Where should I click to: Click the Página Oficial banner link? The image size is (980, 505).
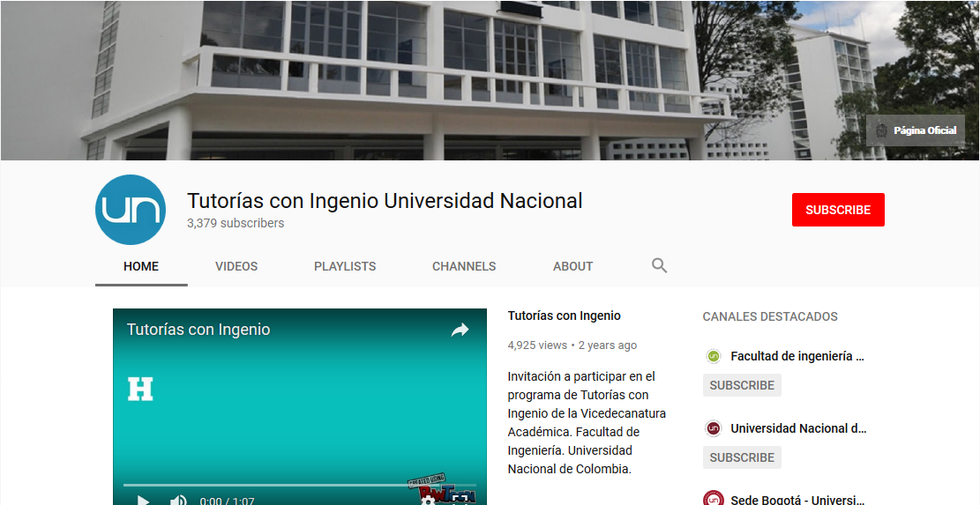click(916, 130)
